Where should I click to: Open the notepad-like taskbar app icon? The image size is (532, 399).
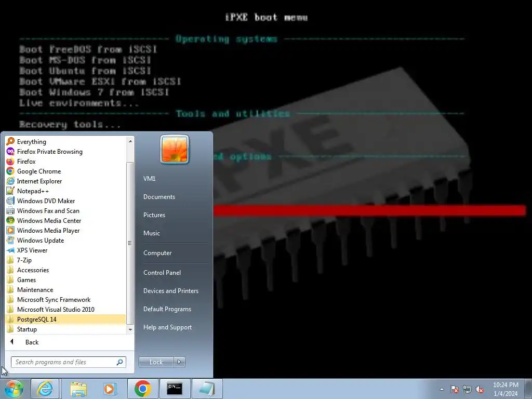pos(207,389)
